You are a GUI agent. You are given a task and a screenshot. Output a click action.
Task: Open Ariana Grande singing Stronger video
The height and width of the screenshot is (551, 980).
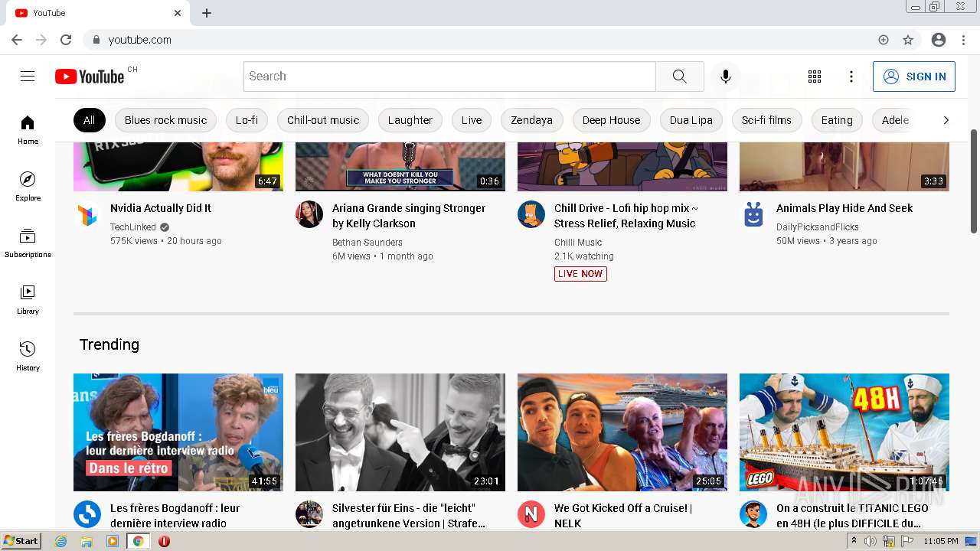point(409,216)
